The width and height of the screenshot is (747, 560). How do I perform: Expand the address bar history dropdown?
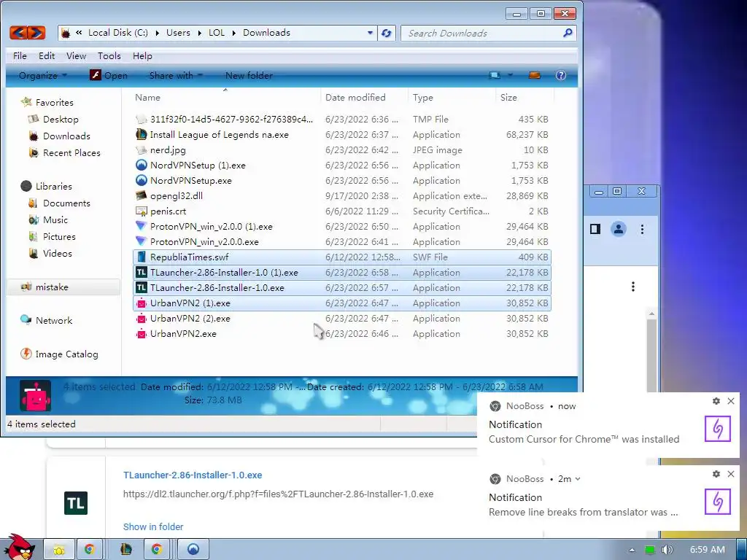pyautogui.click(x=370, y=33)
